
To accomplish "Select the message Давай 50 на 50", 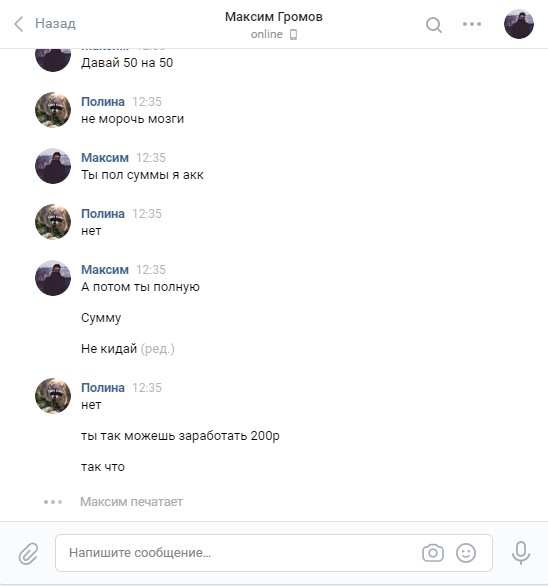I will (127, 63).
